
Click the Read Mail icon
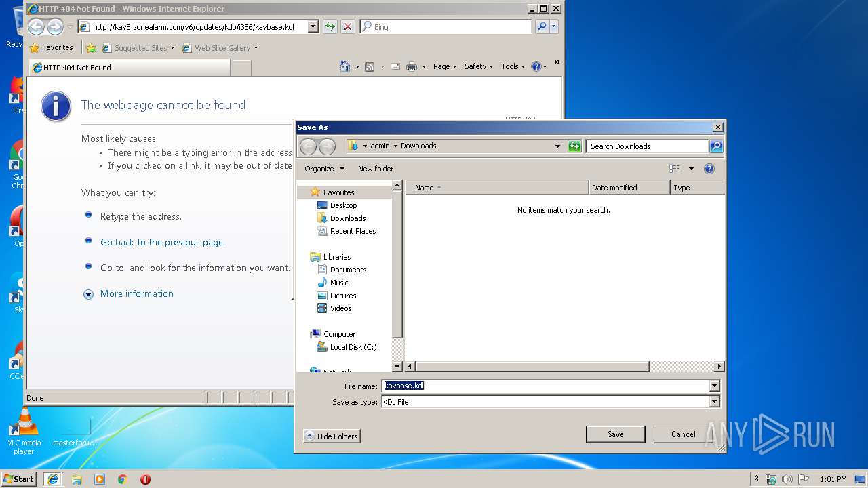395,66
